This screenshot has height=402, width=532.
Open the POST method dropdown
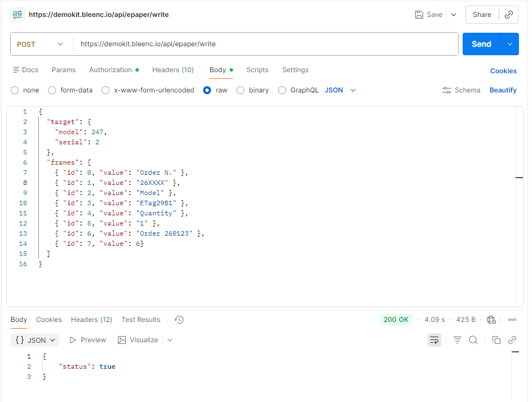point(41,44)
